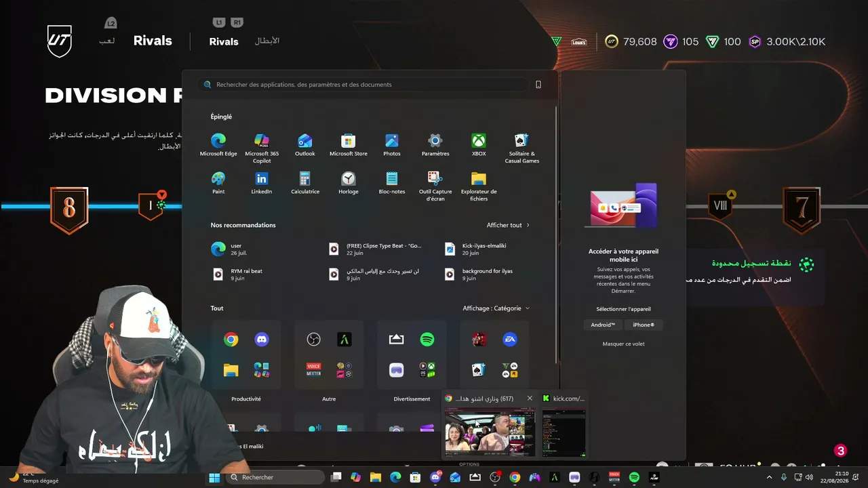Launch the XBOX app
The image size is (868, 488).
coord(479,145)
